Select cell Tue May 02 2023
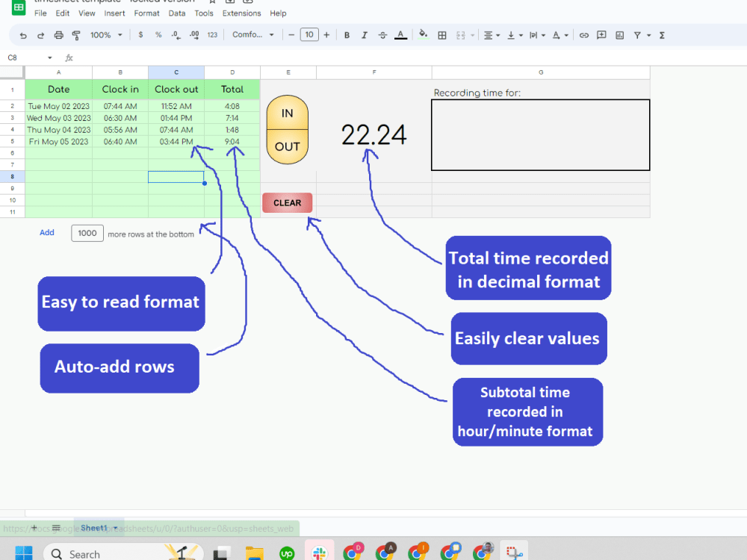 [58, 106]
